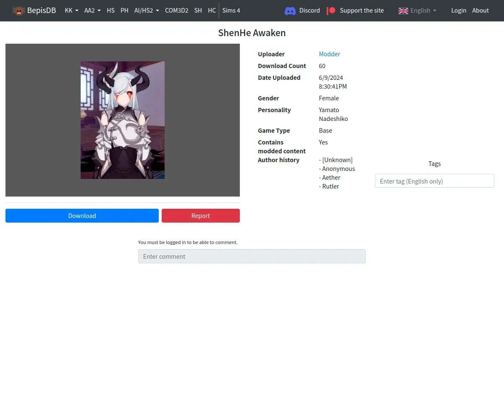The image size is (504, 420).
Task: Click the red Report button
Action: (x=201, y=215)
